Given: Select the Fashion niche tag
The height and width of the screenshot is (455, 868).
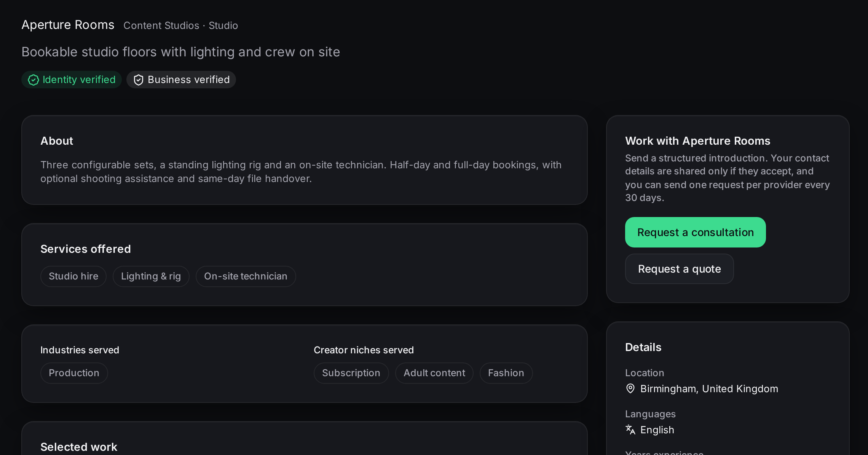Looking at the screenshot, I should [x=506, y=373].
